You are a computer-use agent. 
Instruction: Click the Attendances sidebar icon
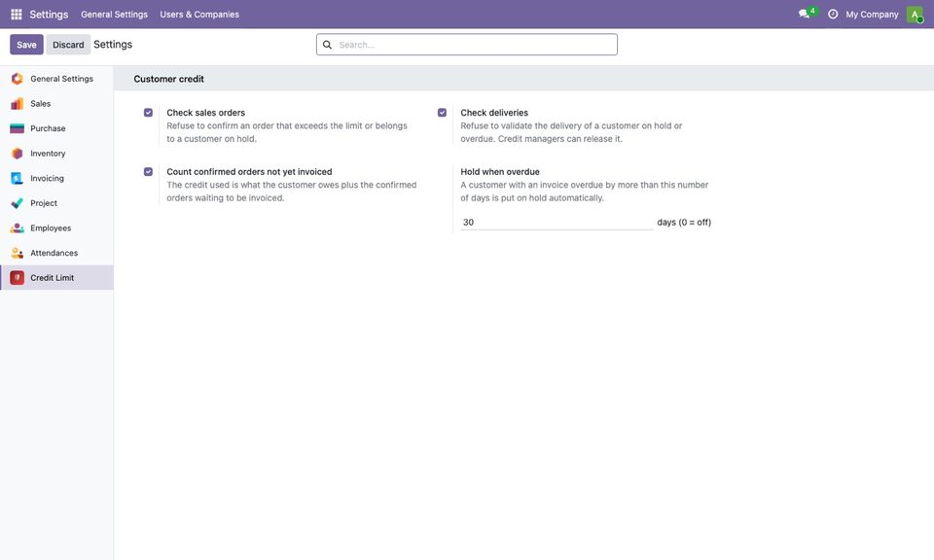18,253
